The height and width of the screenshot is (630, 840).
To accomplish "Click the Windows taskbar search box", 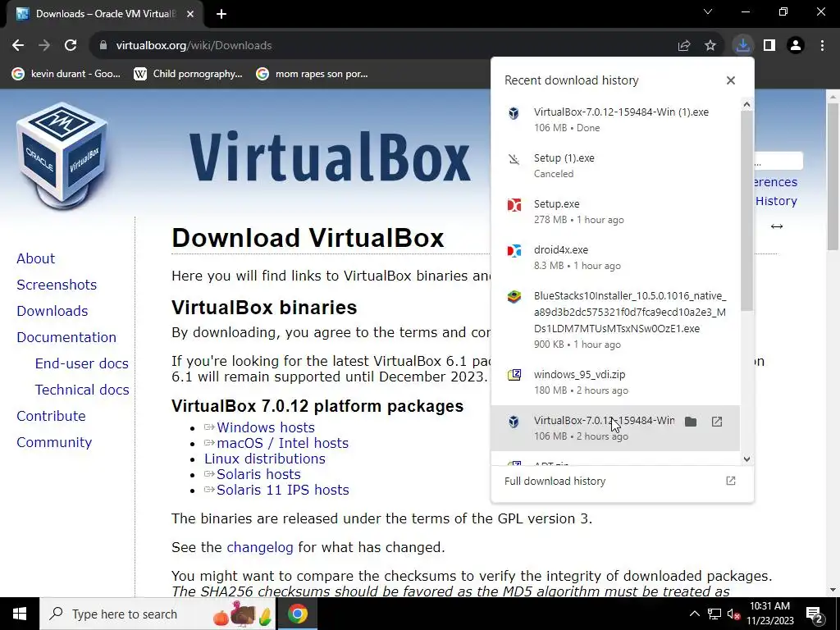I will pos(157,614).
